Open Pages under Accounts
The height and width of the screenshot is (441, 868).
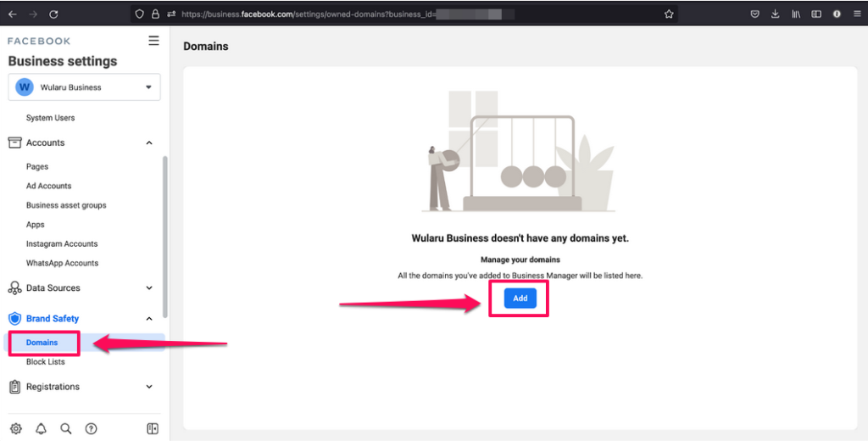[x=37, y=167]
